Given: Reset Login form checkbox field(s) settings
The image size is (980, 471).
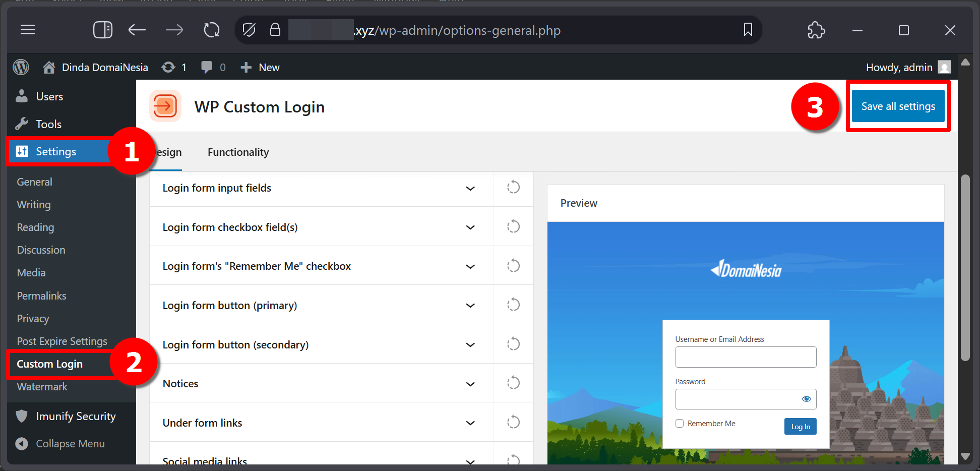Looking at the screenshot, I should click(x=513, y=226).
